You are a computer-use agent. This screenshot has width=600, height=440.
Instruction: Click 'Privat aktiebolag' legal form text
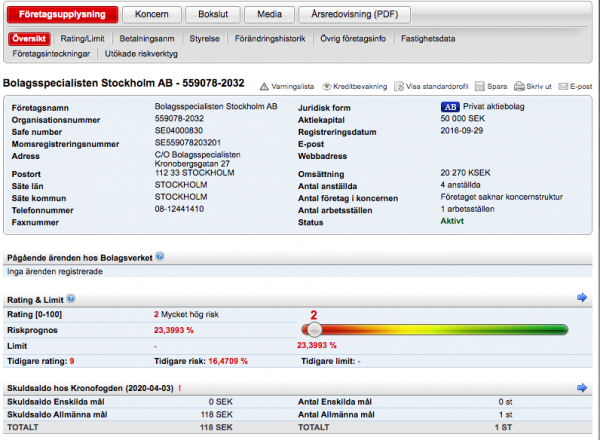click(x=494, y=107)
